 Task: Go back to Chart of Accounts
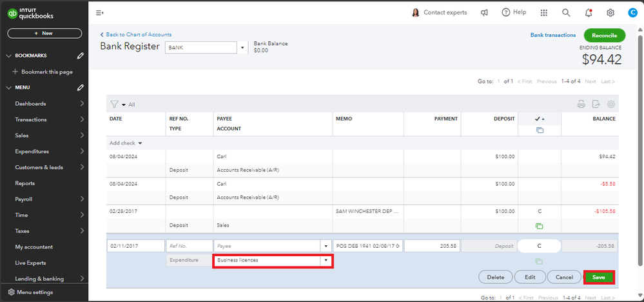click(x=136, y=34)
